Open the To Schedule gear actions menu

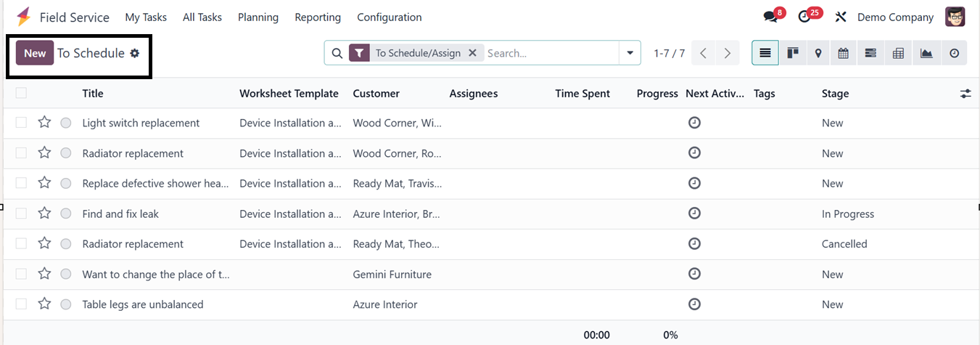(134, 53)
